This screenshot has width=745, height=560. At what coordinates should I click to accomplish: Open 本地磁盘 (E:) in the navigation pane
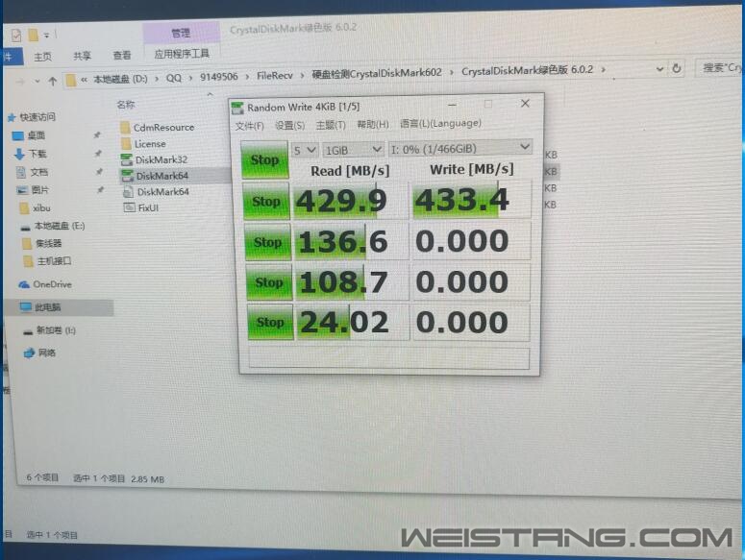tap(53, 226)
